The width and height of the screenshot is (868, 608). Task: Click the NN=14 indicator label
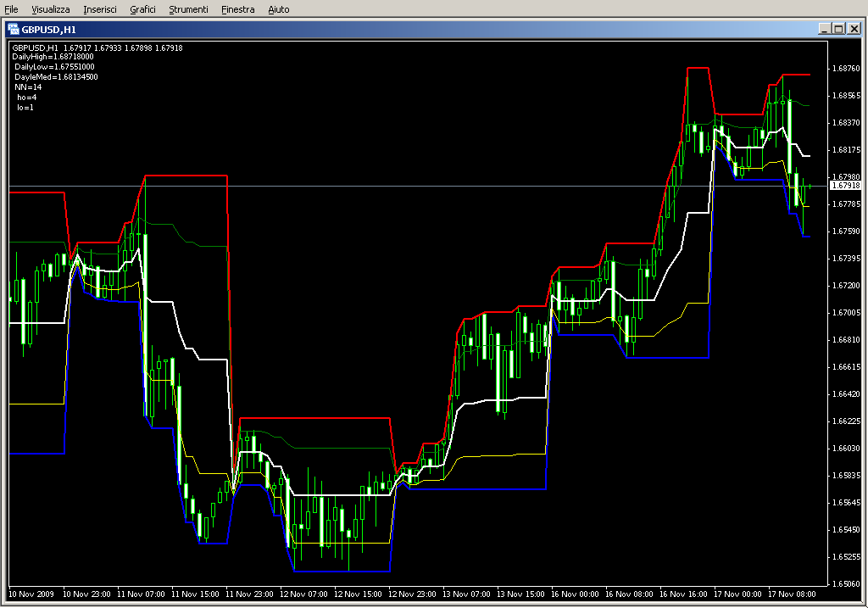coord(28,87)
